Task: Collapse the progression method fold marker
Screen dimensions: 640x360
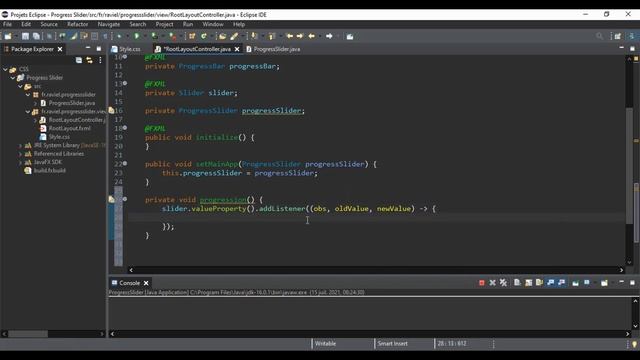Action: [125, 199]
